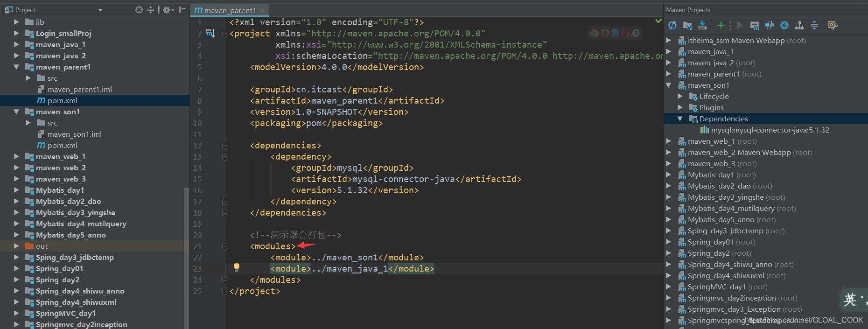Screen dimensions: 868x329
Task: Click groupId cn.itcast on line 7
Action: [322, 89]
